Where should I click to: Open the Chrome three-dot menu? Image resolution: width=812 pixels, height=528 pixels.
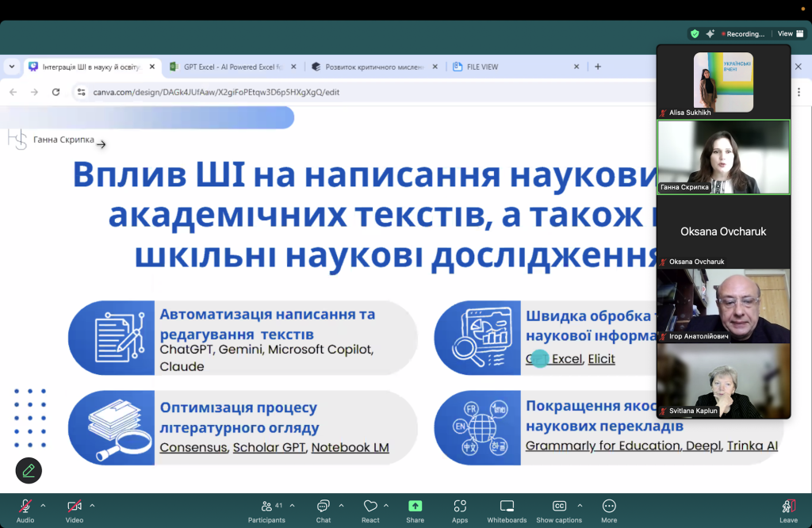pyautogui.click(x=799, y=92)
